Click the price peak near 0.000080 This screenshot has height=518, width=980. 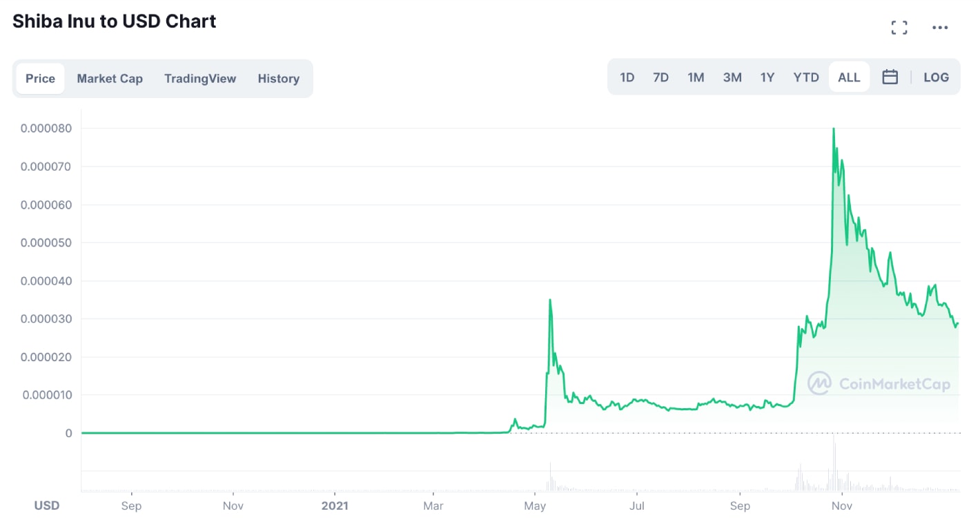coord(834,129)
